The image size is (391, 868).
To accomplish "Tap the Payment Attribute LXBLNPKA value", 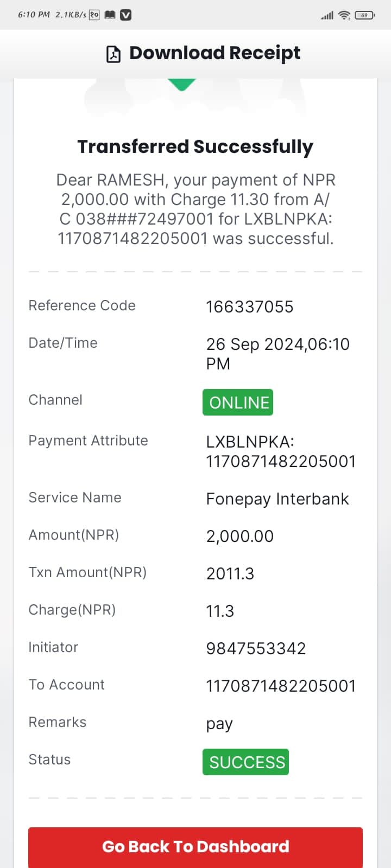I will tap(281, 451).
